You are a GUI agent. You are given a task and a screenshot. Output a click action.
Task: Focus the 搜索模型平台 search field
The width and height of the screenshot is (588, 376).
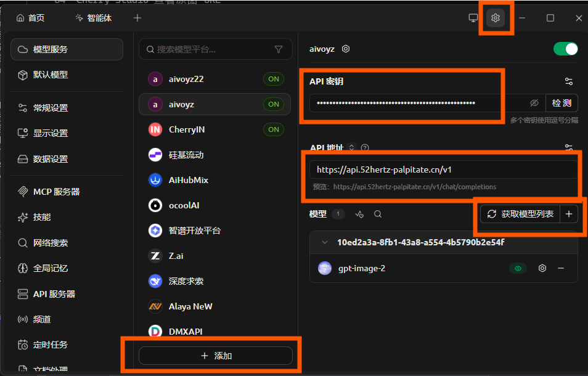tap(216, 49)
